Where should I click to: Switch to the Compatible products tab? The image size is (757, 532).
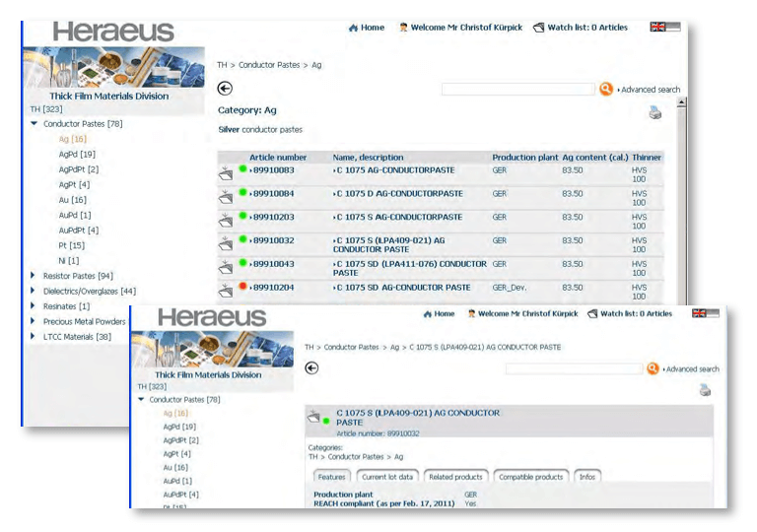pos(531,477)
